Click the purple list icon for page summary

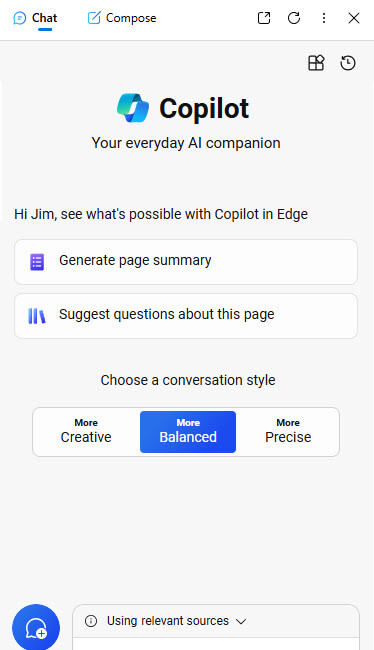tap(37, 262)
